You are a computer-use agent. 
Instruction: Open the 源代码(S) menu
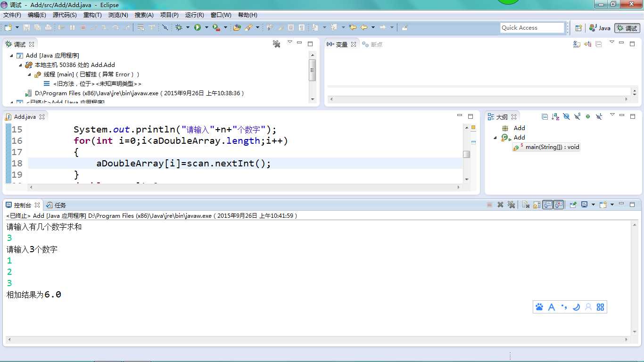click(65, 15)
